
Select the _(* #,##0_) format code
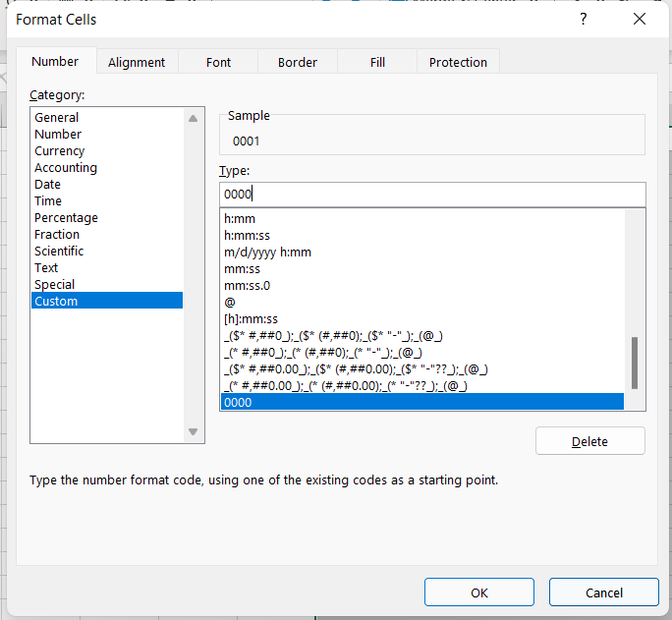(422, 352)
